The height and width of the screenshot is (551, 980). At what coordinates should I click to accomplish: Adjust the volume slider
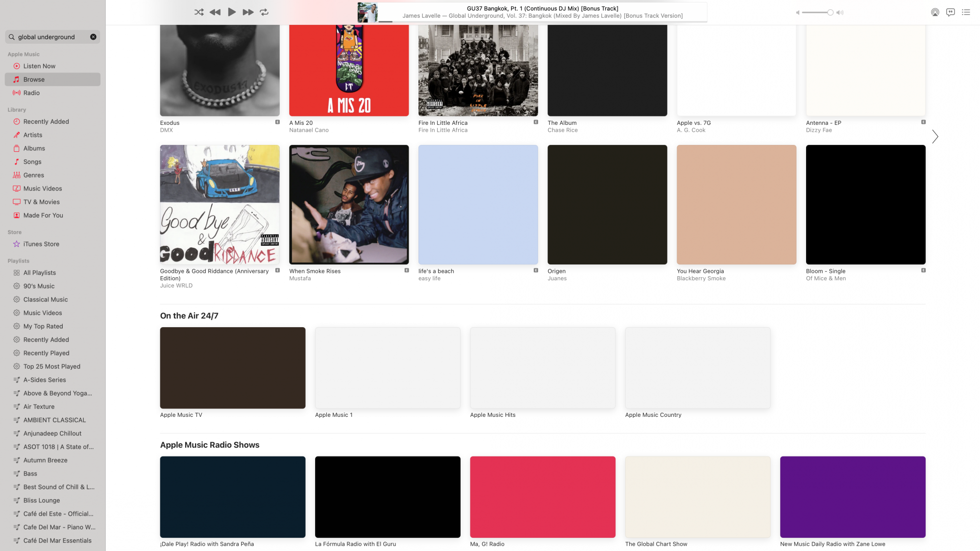[817, 12]
